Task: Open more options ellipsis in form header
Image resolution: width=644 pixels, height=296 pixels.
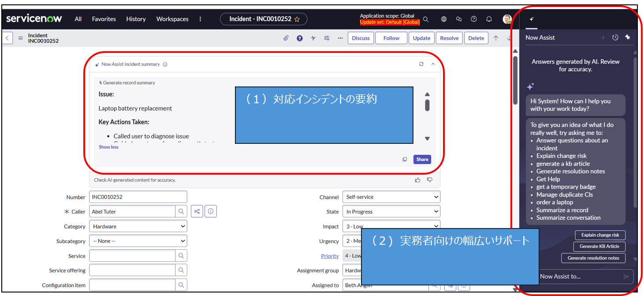Action: click(340, 38)
